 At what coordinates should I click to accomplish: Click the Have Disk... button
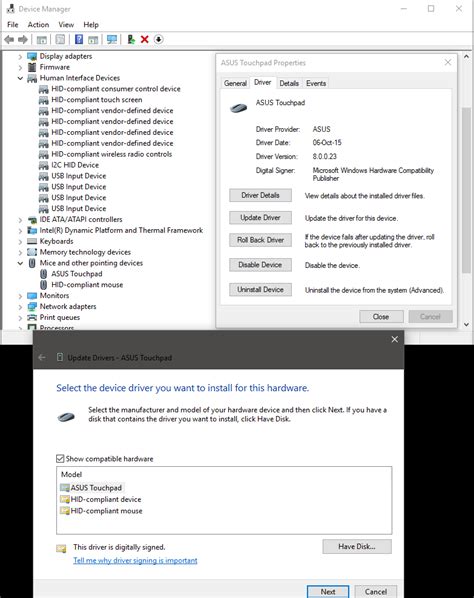tap(357, 547)
